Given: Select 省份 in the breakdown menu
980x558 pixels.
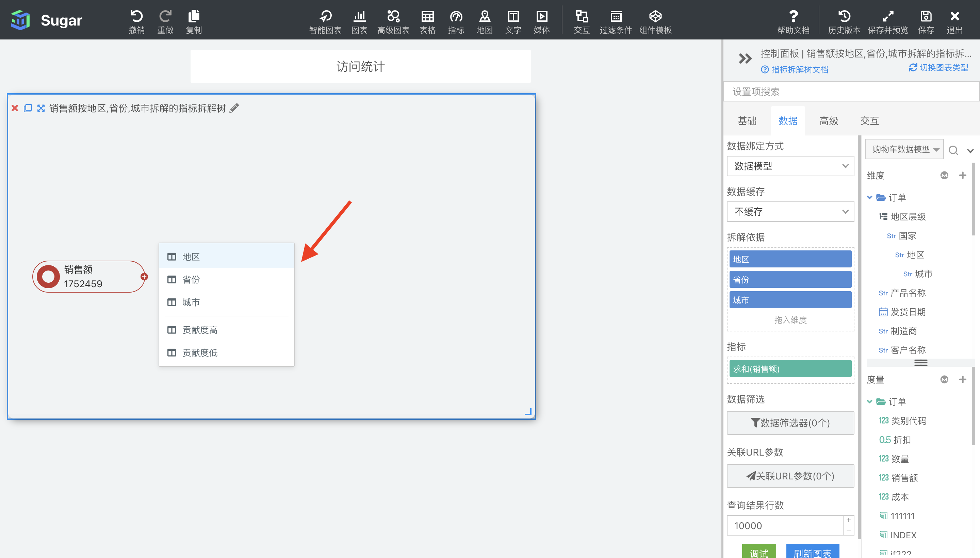Looking at the screenshot, I should pos(227,279).
